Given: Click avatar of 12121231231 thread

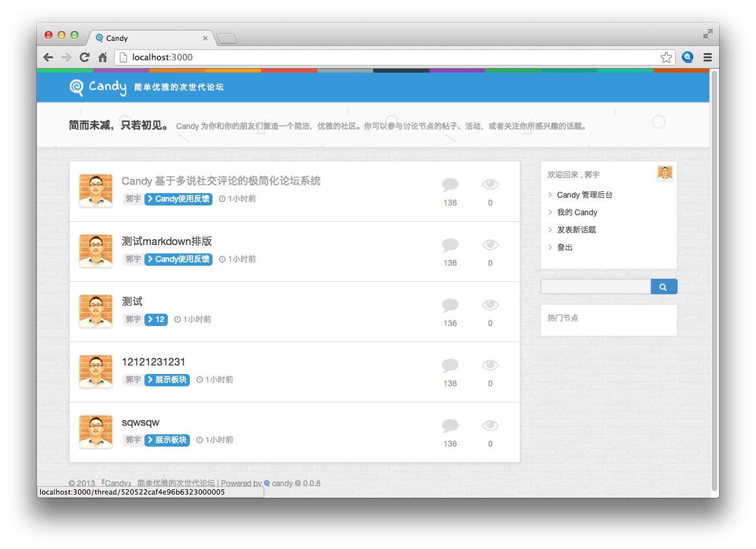Looking at the screenshot, I should point(96,371).
